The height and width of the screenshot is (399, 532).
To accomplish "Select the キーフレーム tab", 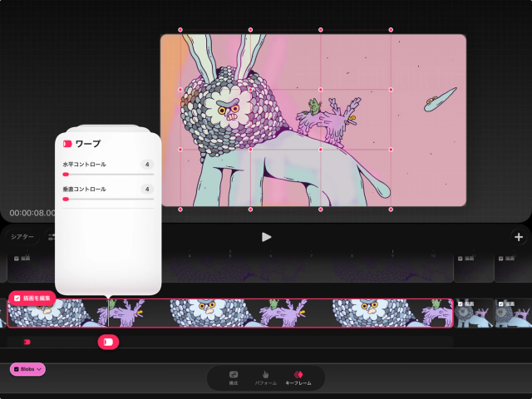I will (298, 378).
